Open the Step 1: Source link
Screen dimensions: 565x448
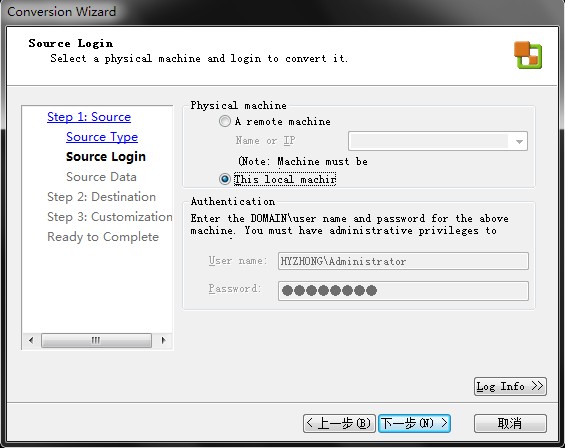tap(89, 117)
